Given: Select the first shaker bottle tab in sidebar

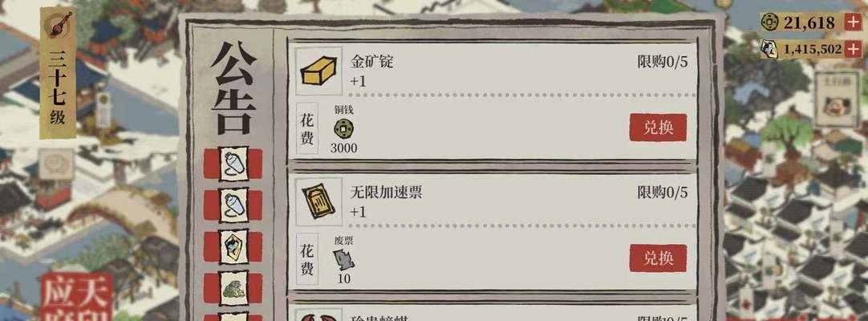Looking at the screenshot, I should (x=233, y=164).
